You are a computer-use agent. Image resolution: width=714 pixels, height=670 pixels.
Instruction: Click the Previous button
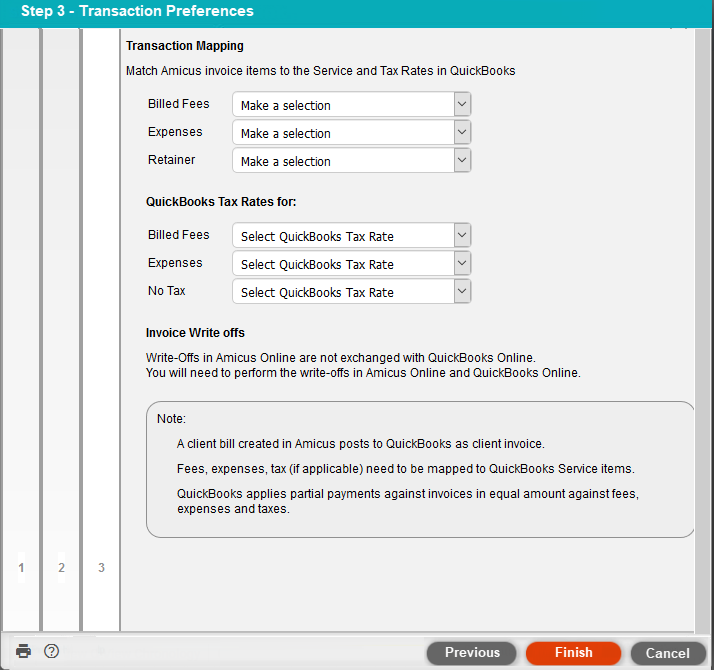[x=472, y=653]
